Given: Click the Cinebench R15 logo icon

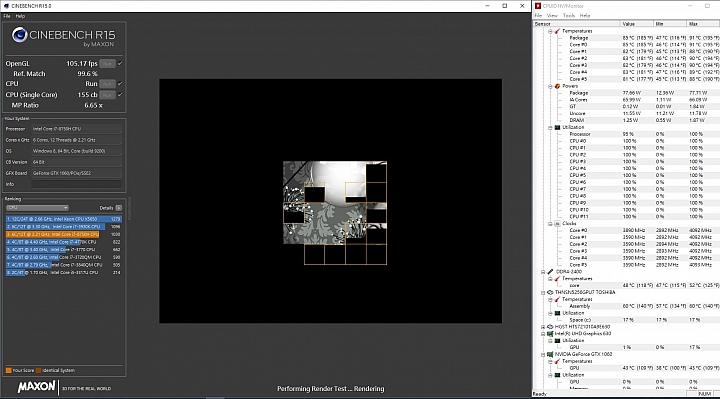Looking at the screenshot, I should (19, 35).
